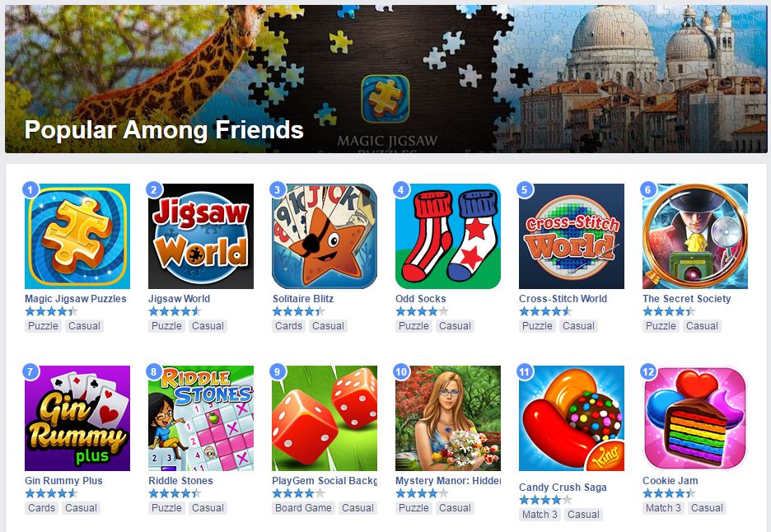Follow the Cookie Jam title link
771x532 pixels.
pos(671,480)
